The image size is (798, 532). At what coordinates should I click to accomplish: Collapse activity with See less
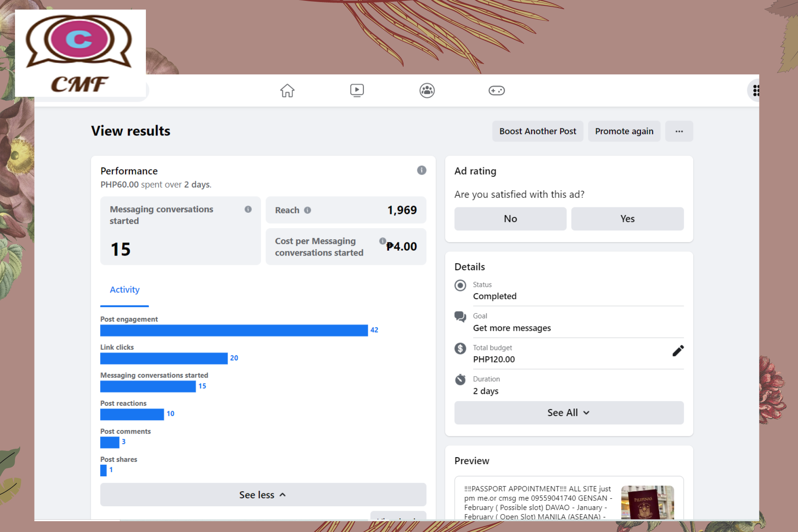(x=263, y=495)
